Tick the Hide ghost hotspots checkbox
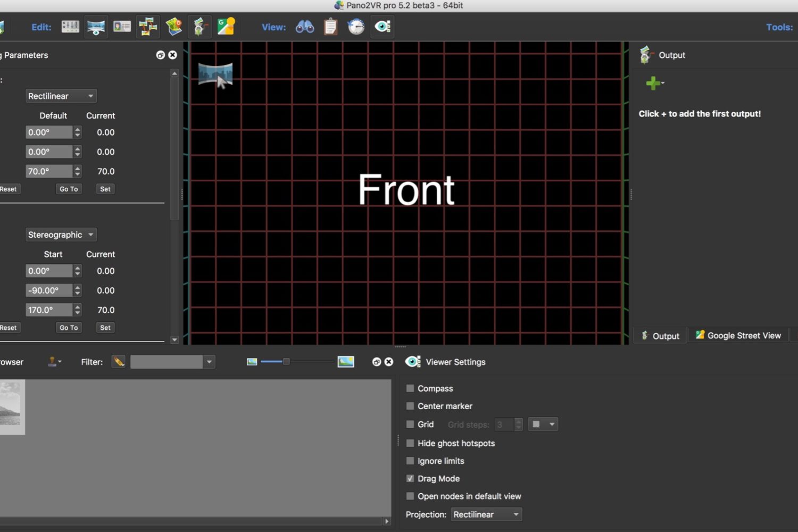Image resolution: width=798 pixels, height=532 pixels. (410, 443)
